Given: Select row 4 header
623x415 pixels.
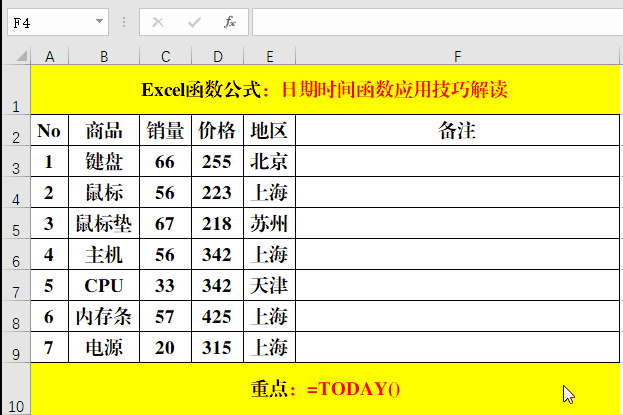Looking at the screenshot, I should (16, 192).
